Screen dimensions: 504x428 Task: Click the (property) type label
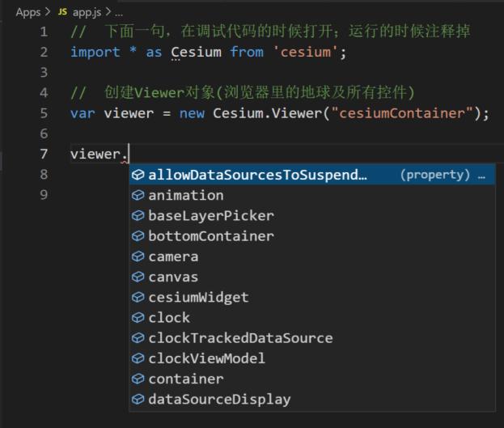pos(435,175)
